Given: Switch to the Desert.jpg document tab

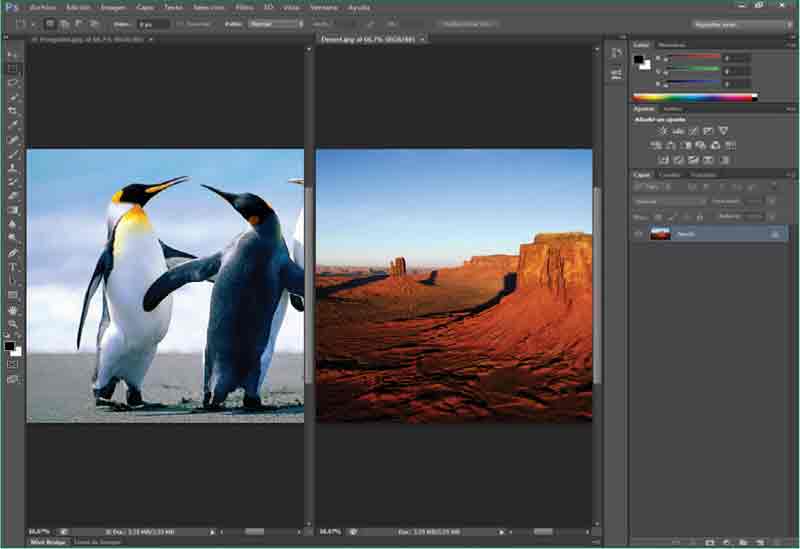Looking at the screenshot, I should [368, 39].
